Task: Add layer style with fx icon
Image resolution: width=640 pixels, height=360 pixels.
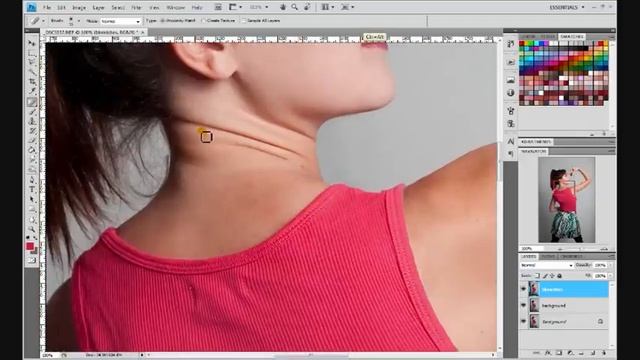Action: pos(548,353)
